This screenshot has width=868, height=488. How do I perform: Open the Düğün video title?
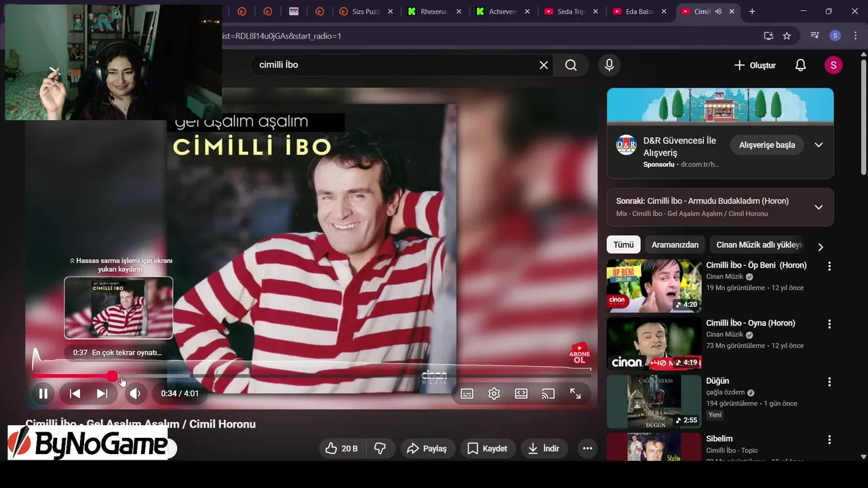pyautogui.click(x=717, y=381)
